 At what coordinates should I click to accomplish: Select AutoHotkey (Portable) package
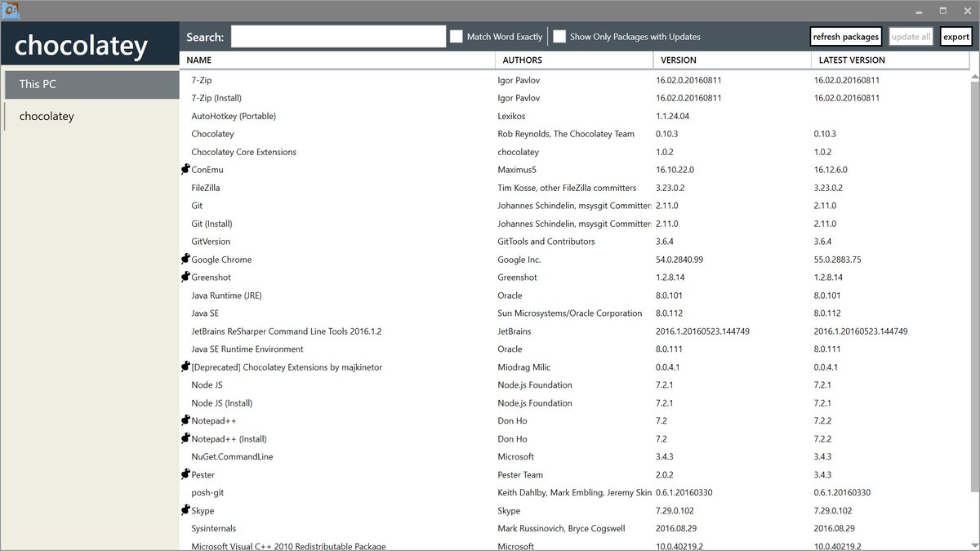point(574,116)
